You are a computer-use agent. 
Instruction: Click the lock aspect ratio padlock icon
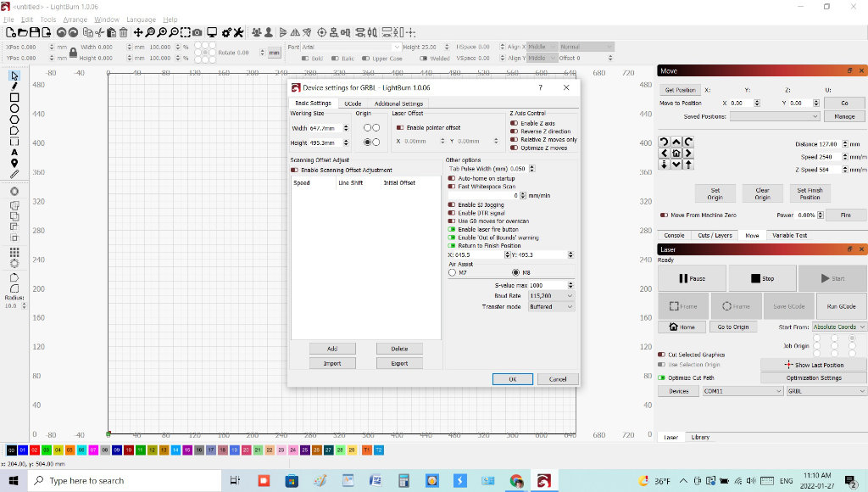point(73,53)
